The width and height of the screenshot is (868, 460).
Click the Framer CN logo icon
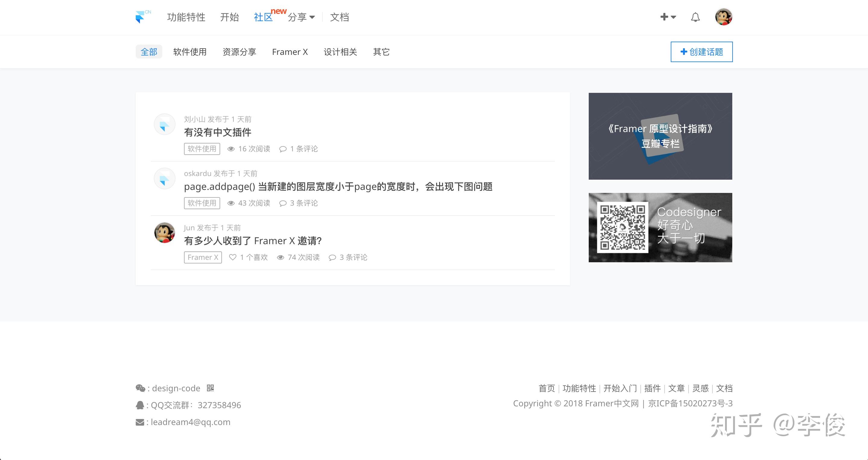[140, 17]
